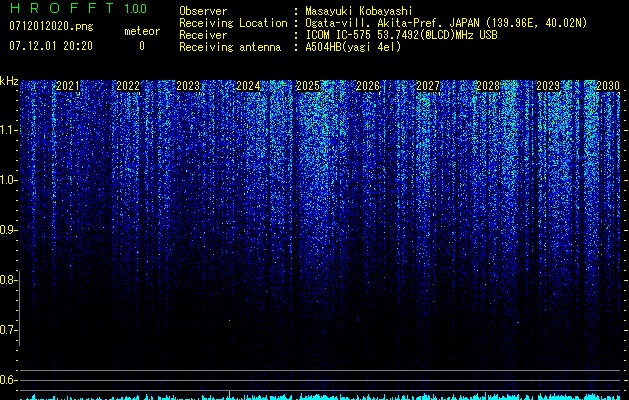Click the meteor count label

click(x=142, y=31)
